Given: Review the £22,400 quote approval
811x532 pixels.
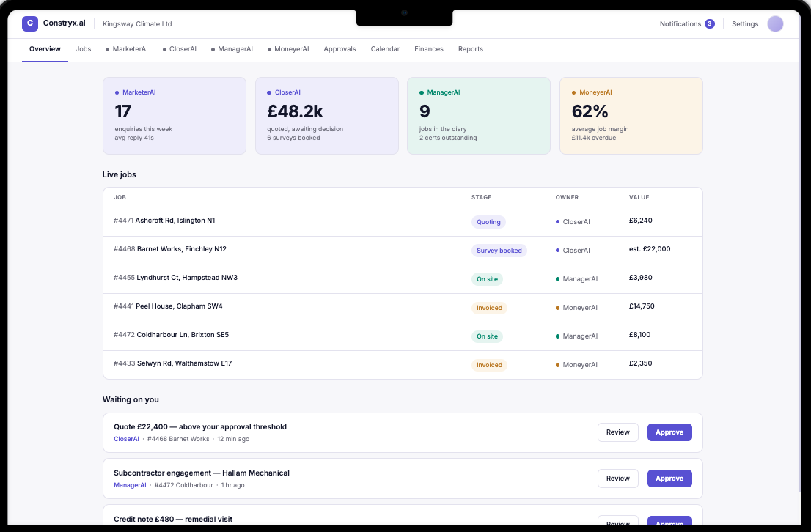Looking at the screenshot, I should coord(618,433).
